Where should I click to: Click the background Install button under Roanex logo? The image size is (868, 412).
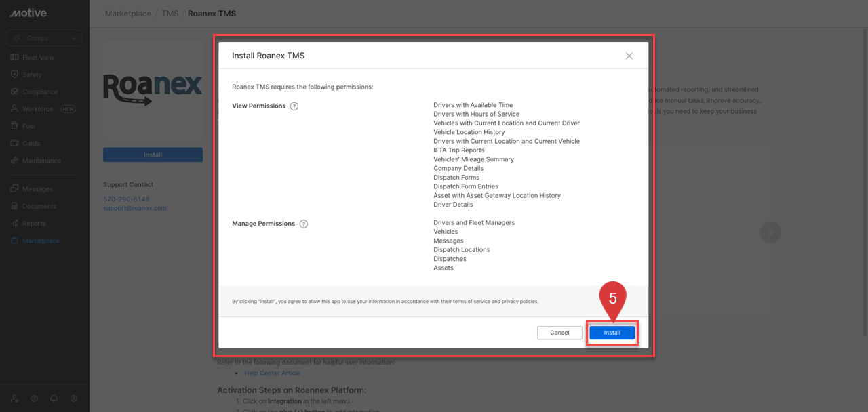pyautogui.click(x=153, y=154)
